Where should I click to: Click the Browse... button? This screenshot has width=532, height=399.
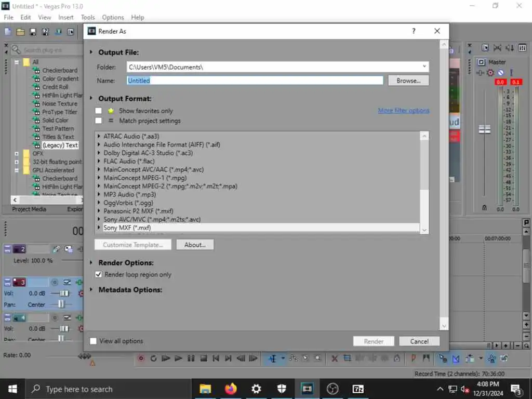(x=408, y=81)
